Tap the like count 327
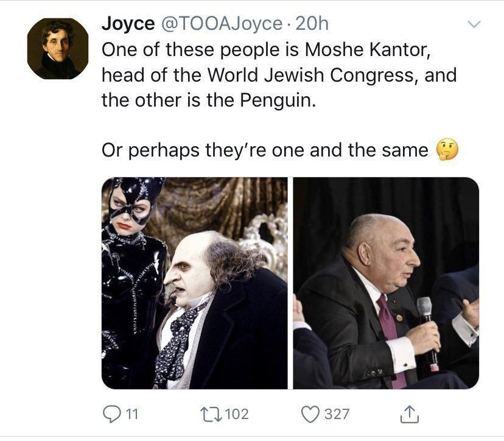 coord(337,414)
